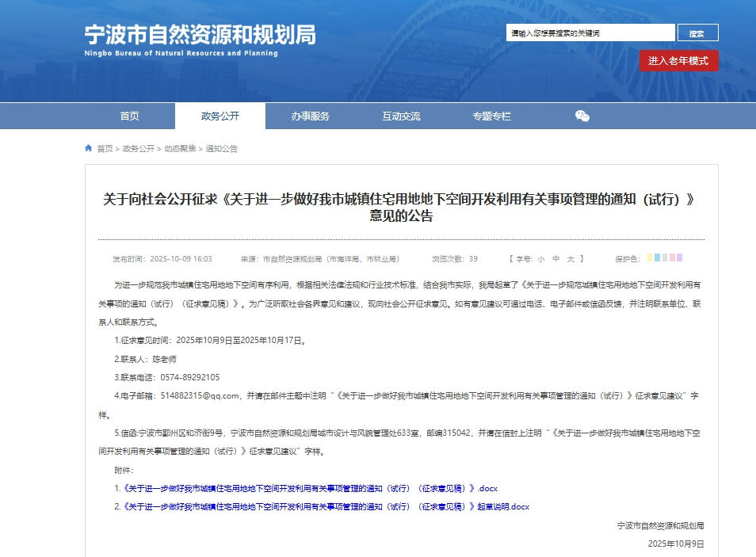The height and width of the screenshot is (557, 756).
Task: Open the 互动交流 navigation menu
Action: pyautogui.click(x=401, y=116)
